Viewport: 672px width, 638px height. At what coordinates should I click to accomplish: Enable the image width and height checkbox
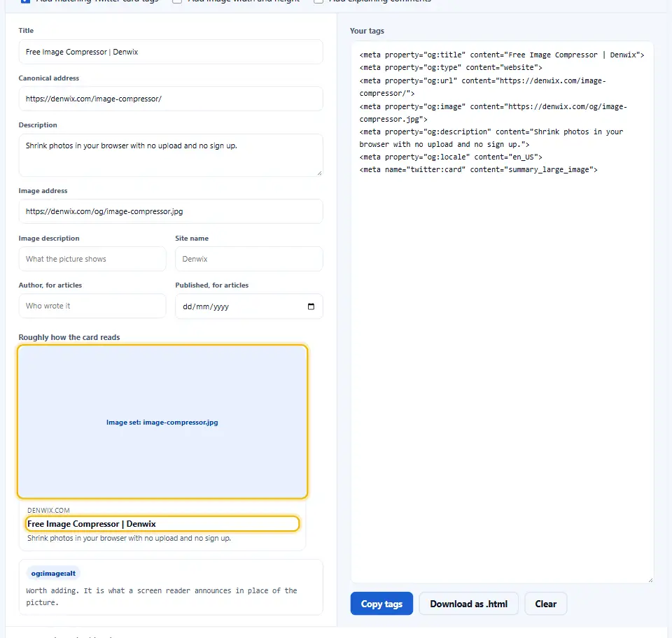tap(177, 1)
